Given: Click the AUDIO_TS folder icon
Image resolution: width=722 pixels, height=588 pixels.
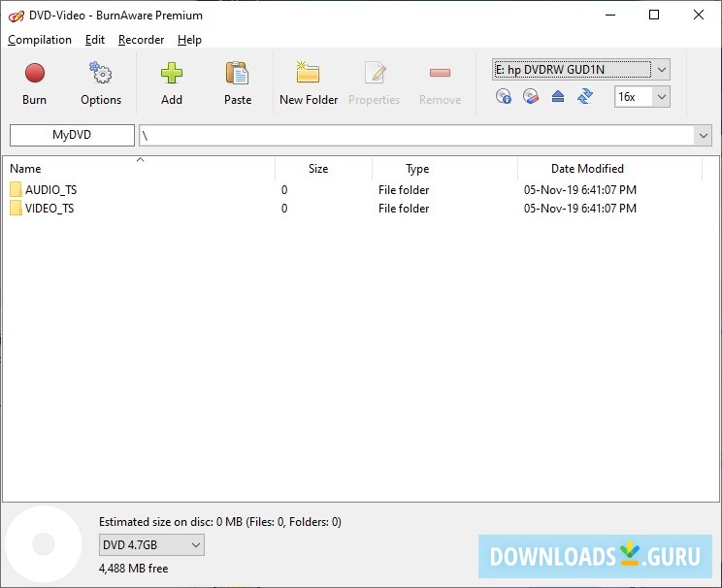Looking at the screenshot, I should click(16, 189).
